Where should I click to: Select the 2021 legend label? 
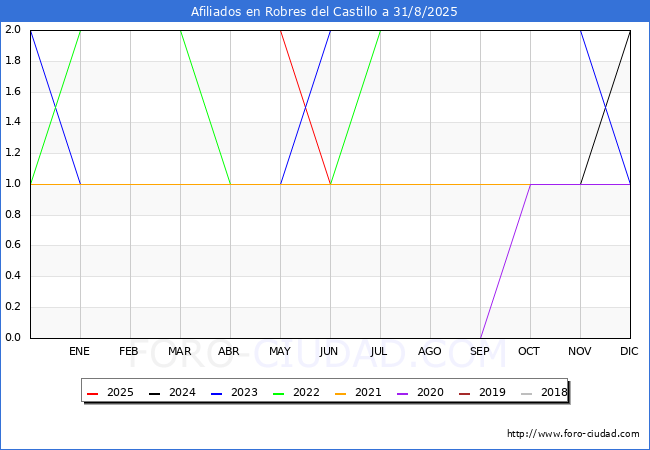click(368, 392)
